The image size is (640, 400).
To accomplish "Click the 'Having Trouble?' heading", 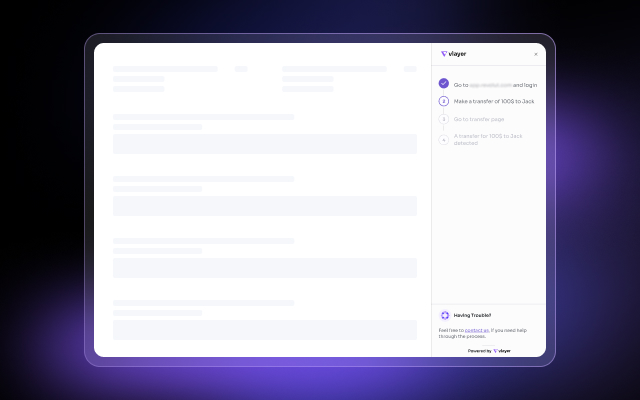I will click(x=472, y=315).
